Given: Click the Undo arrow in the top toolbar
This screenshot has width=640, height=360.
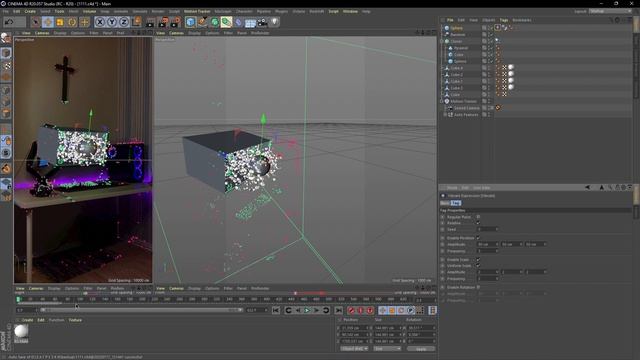Looking at the screenshot, I should tap(9, 22).
